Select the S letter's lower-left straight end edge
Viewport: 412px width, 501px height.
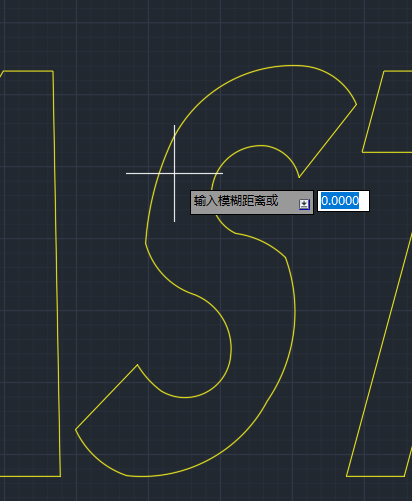click(x=106, y=397)
